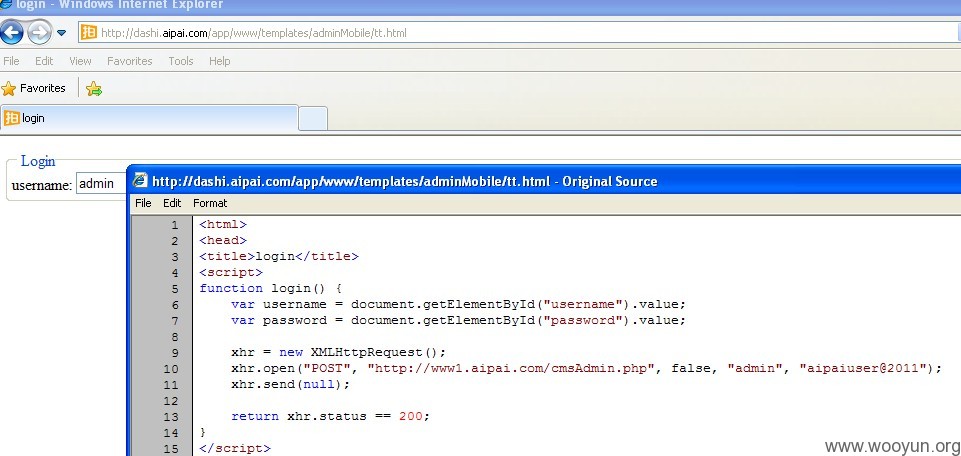Click the IE logo in main title bar
This screenshot has width=961, height=456.
tap(5, 5)
